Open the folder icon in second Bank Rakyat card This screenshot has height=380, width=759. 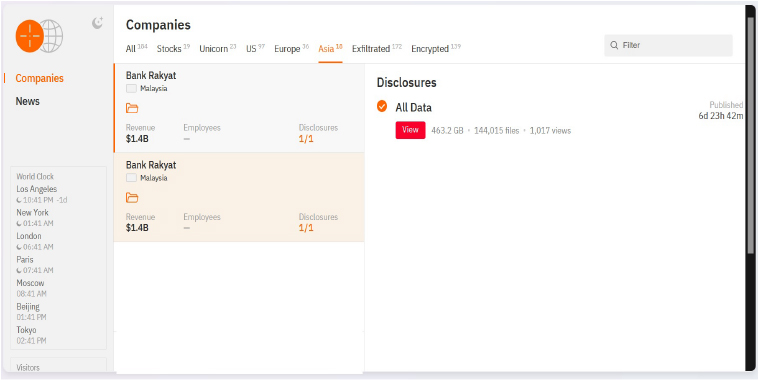(132, 198)
